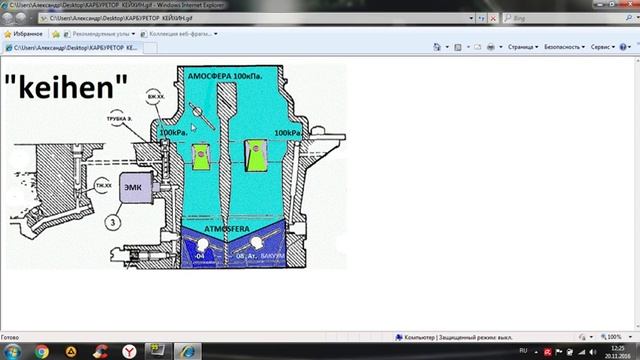The image size is (640, 360).
Task: Click the status bar privacy/popup icon
Action: pyautogui.click(x=582, y=337)
